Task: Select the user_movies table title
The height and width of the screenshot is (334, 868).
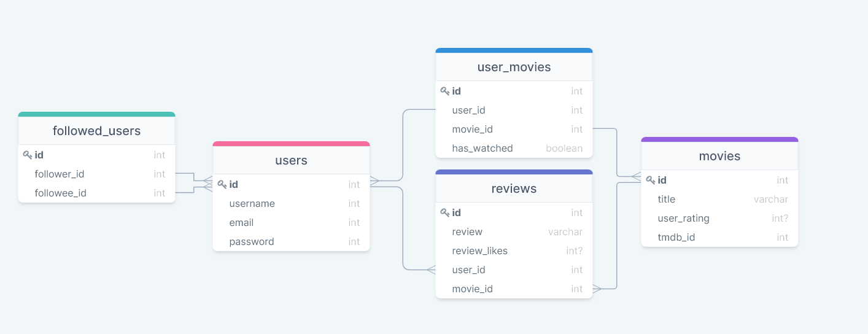Action: tap(514, 67)
